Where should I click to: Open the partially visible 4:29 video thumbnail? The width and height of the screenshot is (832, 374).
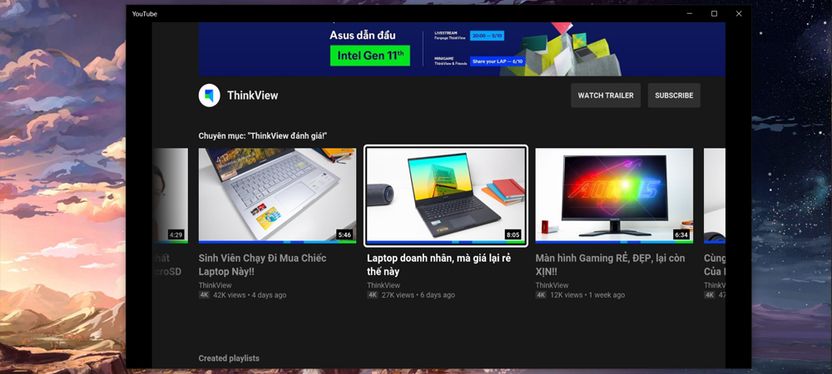tap(170, 196)
